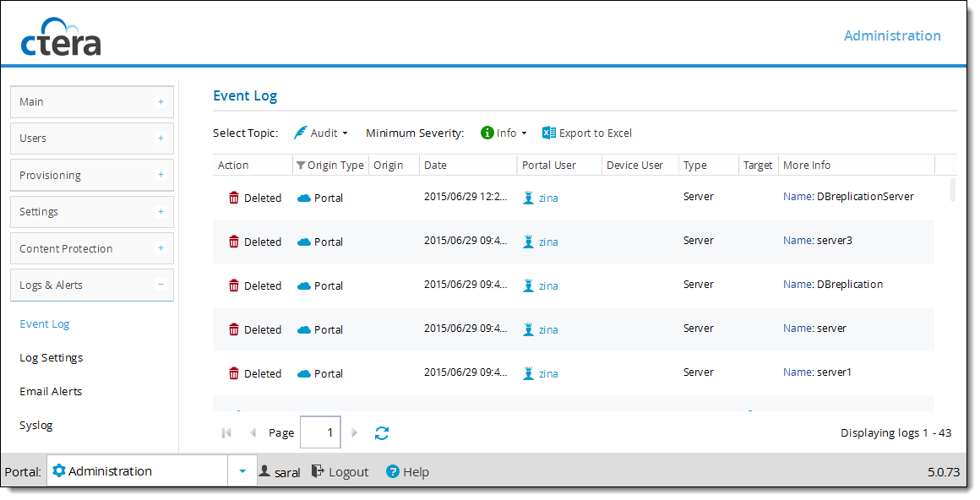The image size is (980, 500).
Task: Open the Administration link at top right
Action: coord(892,35)
